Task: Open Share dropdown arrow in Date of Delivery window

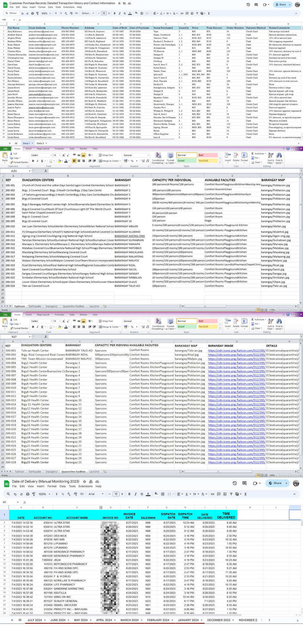Action: click(286, 483)
